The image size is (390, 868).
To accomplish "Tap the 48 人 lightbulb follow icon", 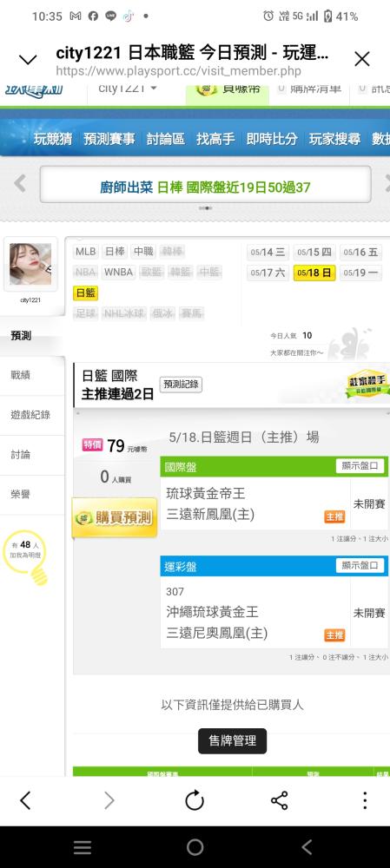I will 25,556.
